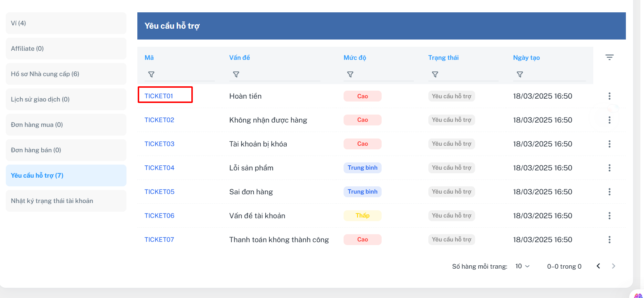The height and width of the screenshot is (298, 644).
Task: Open filter icon under Trạng thái column
Action: pos(435,74)
